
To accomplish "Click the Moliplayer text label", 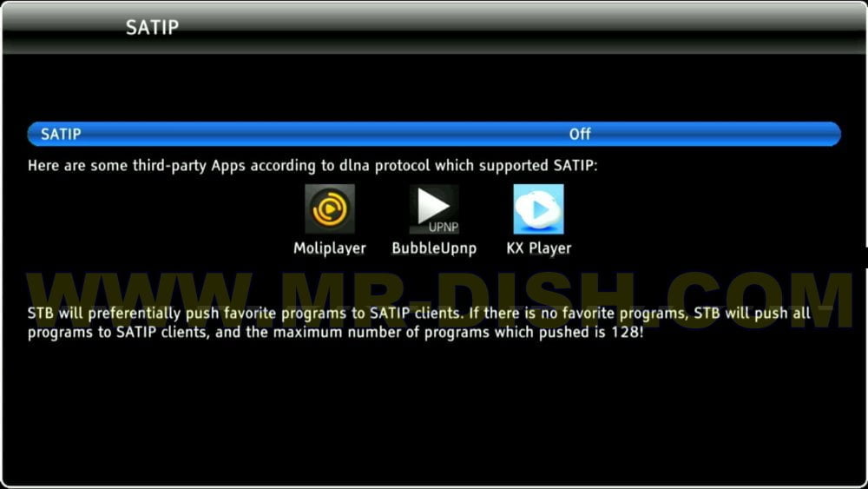I will 330,248.
